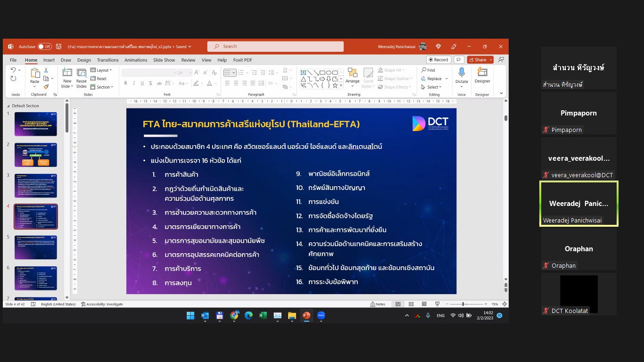Image resolution: width=644 pixels, height=362 pixels.
Task: Select Pimpaporn participant tile
Action: click(x=578, y=113)
